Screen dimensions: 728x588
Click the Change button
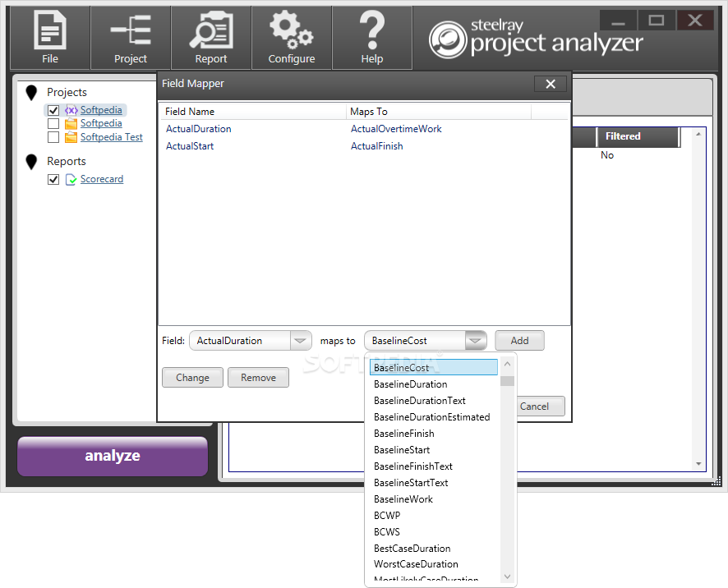click(192, 378)
